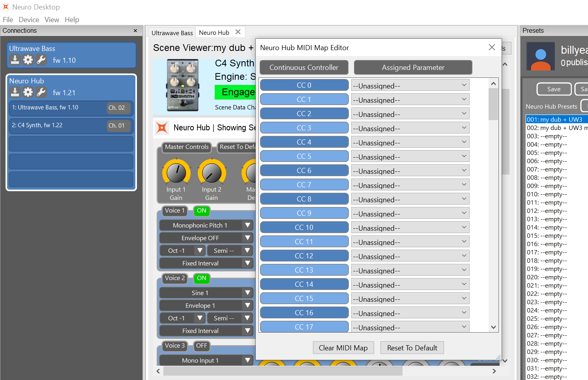This screenshot has height=380, width=588.
Task: Expand the Envelope OFF dropdown
Action: [206, 238]
